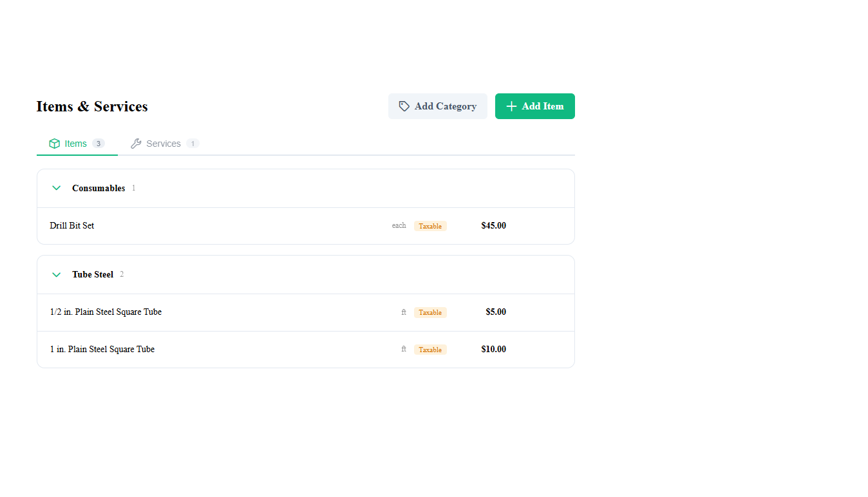Click the Taxable badge for Drill Bit Set
Screen dimensions: 868x497
click(x=430, y=226)
